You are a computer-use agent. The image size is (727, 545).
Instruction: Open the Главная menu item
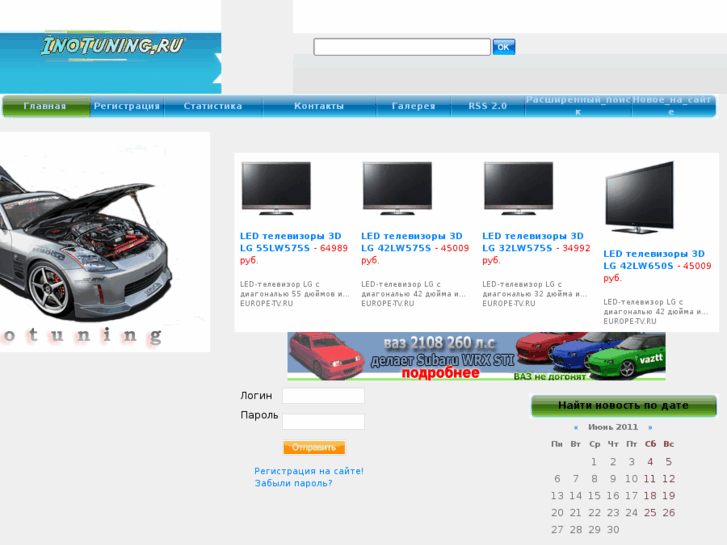click(45, 106)
